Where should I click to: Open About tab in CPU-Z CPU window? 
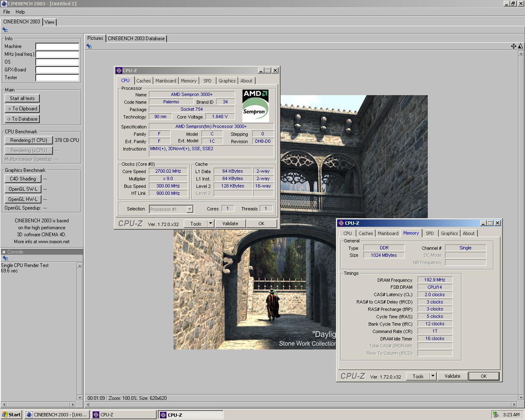(x=247, y=81)
